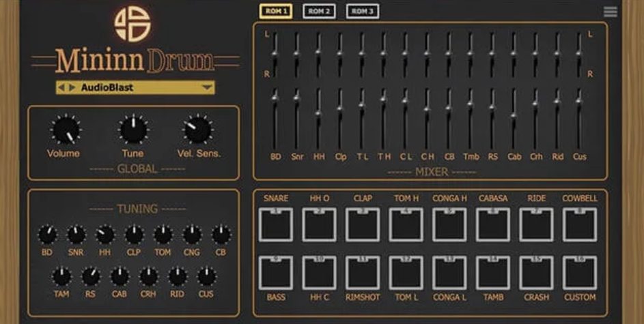Expand preset list with down arrow
644x324 pixels.
(206, 87)
